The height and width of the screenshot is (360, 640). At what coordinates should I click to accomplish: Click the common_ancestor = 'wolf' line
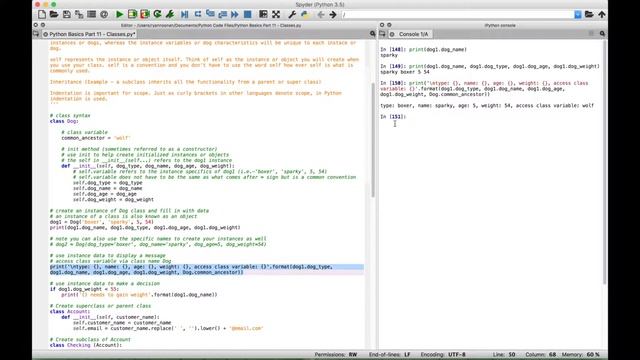click(96, 138)
